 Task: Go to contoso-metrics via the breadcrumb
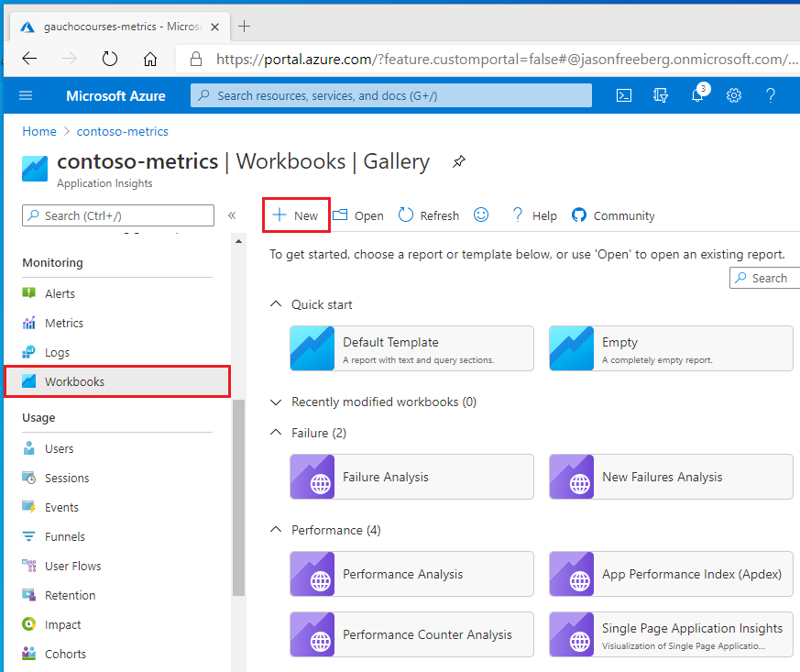coord(122,131)
